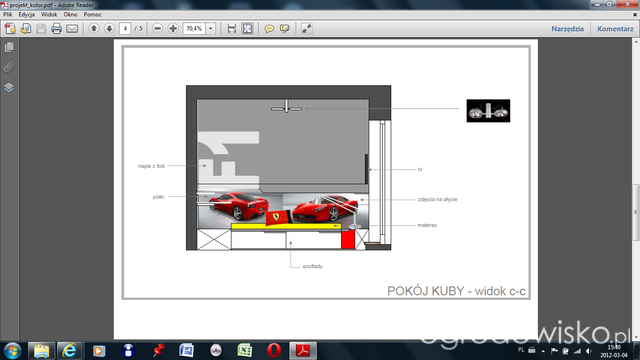Open the Layers panel
The width and height of the screenshot is (640, 360).
[x=9, y=87]
